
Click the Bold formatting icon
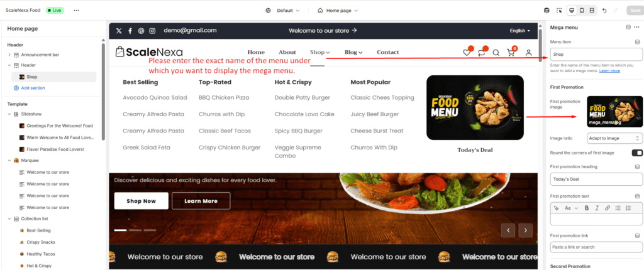coord(587,208)
